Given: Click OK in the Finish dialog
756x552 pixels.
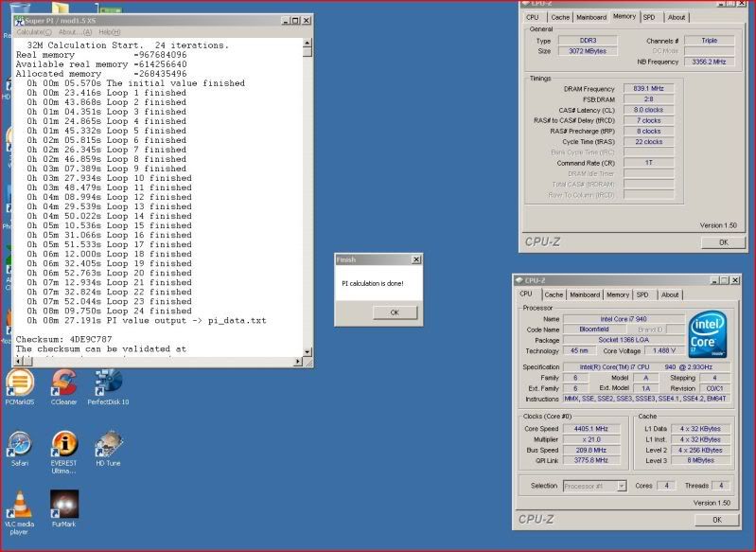Looking at the screenshot, I should pyautogui.click(x=395, y=312).
